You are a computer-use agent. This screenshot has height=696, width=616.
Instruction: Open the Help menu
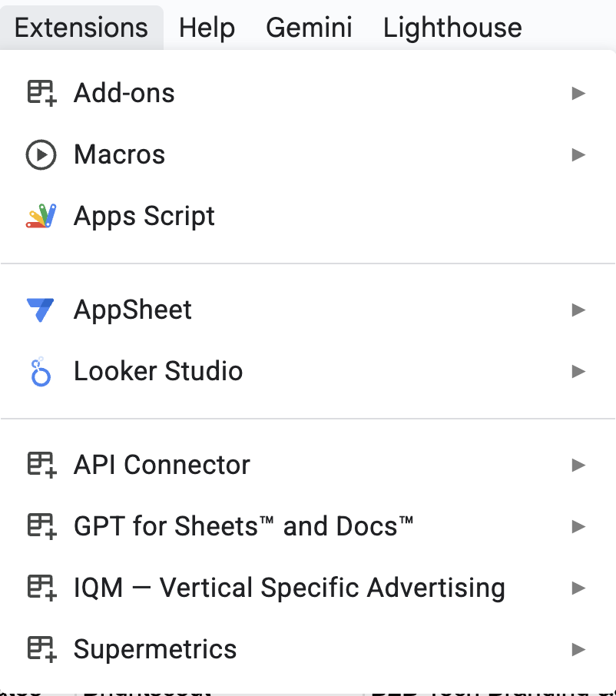pyautogui.click(x=207, y=28)
